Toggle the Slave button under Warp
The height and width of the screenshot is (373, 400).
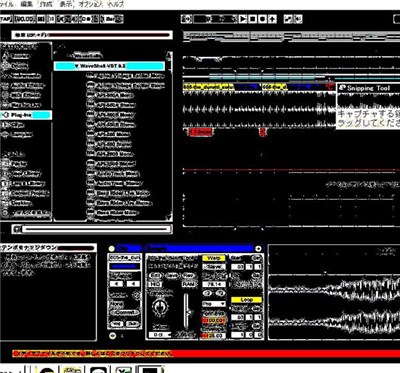(214, 267)
